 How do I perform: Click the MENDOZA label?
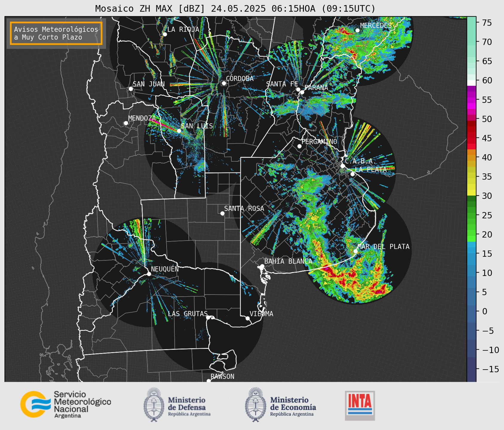(142, 118)
